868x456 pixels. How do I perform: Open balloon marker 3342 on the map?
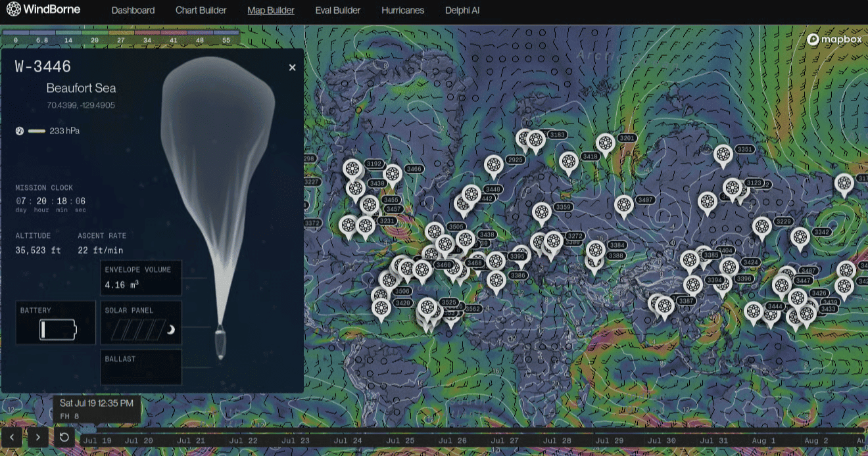click(x=800, y=237)
